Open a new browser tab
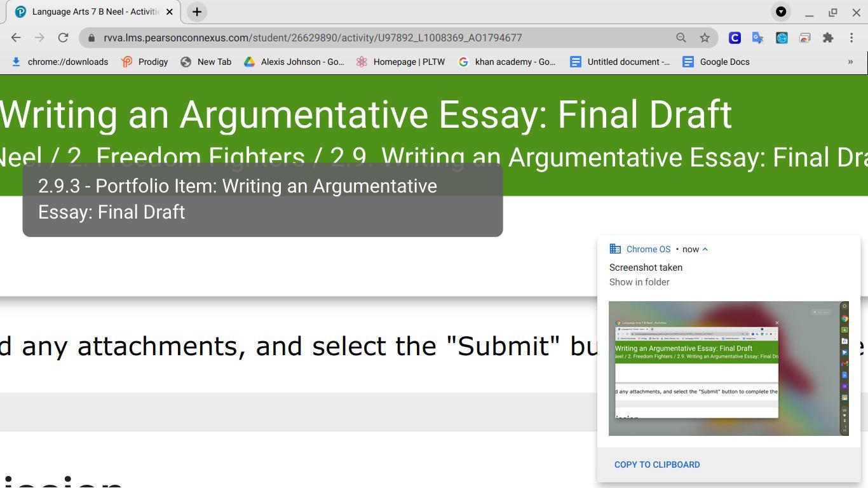 point(197,11)
